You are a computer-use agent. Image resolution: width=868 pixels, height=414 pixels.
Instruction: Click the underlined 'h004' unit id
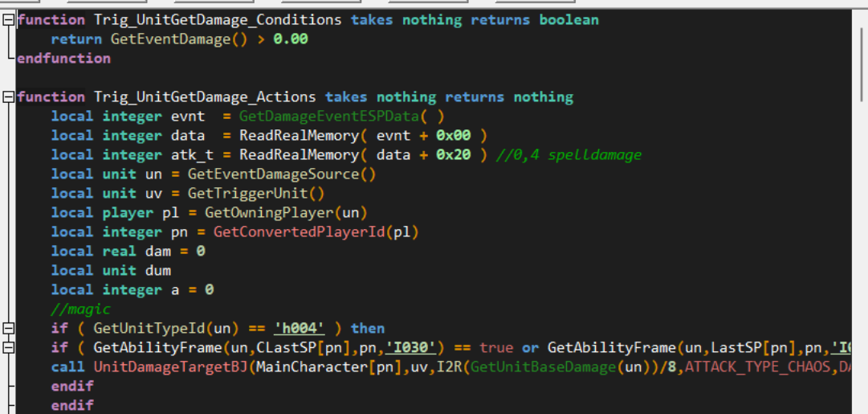tap(300, 329)
